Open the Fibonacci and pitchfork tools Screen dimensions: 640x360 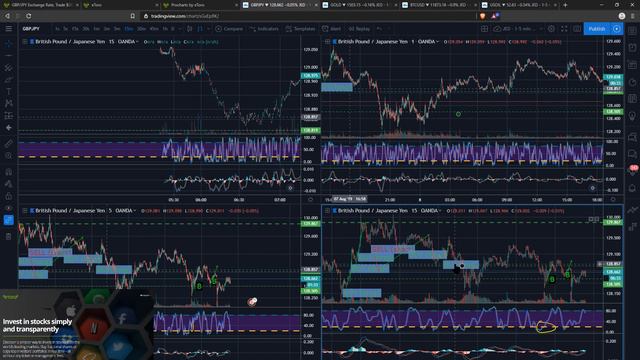9,68
